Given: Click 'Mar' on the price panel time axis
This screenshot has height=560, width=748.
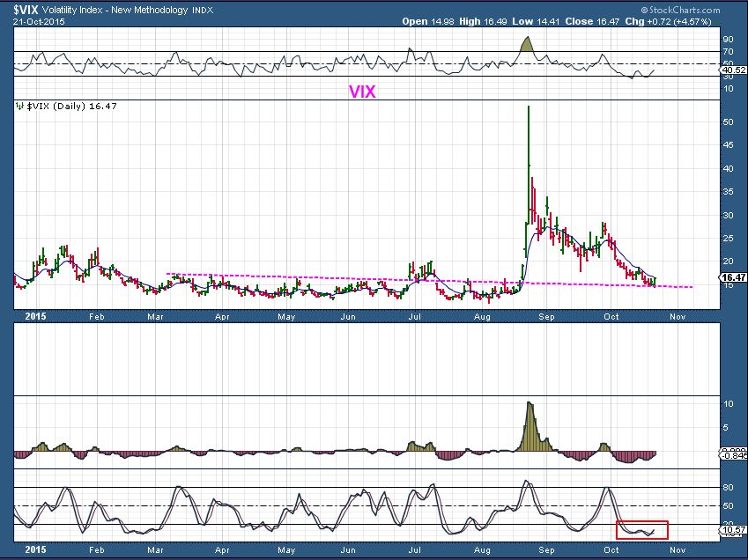Looking at the screenshot, I should (x=156, y=316).
